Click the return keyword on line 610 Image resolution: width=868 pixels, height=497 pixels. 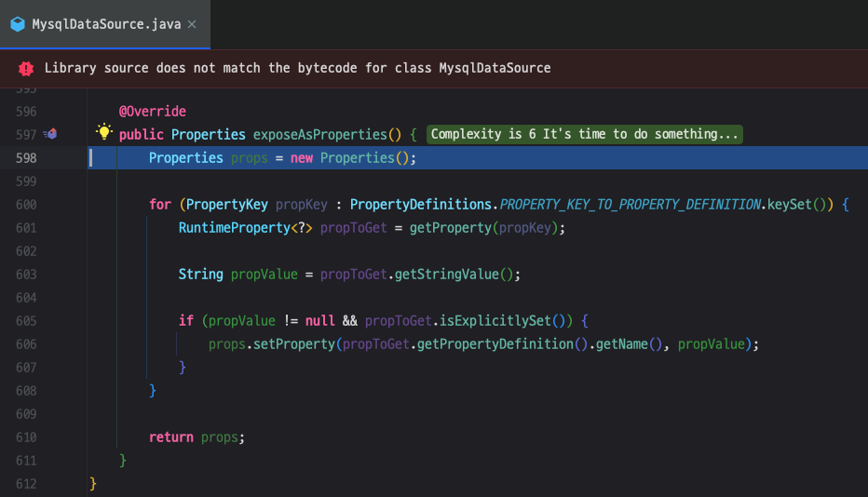pos(171,437)
